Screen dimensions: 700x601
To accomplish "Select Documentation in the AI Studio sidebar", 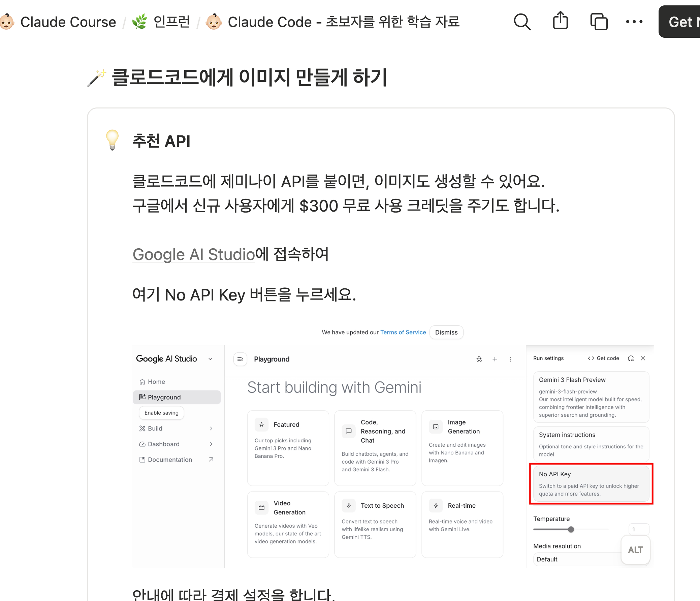I will 177,460.
